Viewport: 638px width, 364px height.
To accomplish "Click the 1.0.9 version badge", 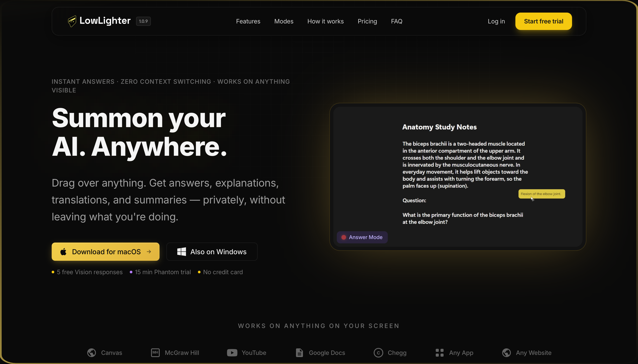I will tap(143, 21).
